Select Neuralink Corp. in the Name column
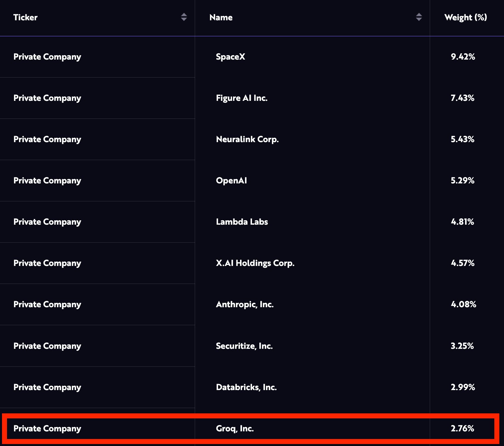The image size is (504, 446). tap(247, 139)
